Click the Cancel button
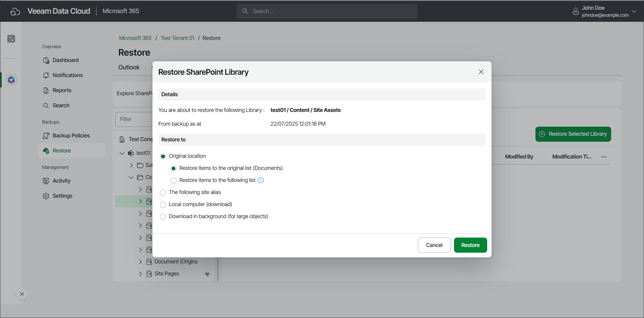The image size is (644, 318). pos(434,245)
